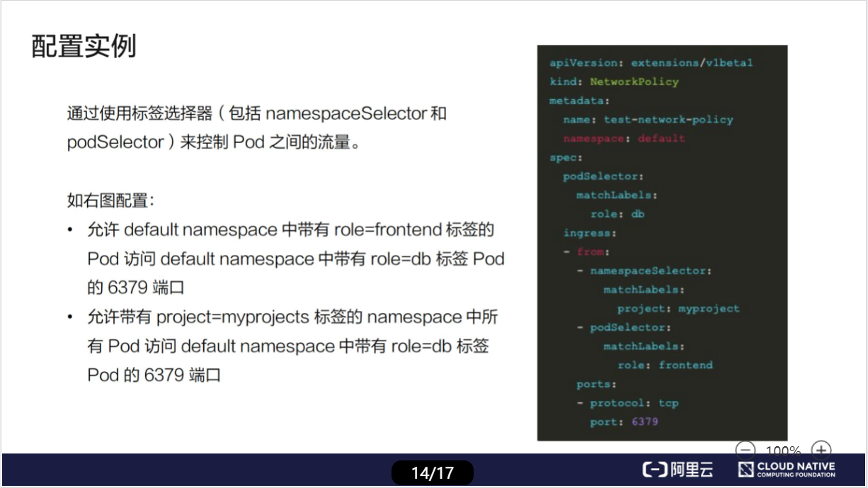Click the zoom in plus icon
The height and width of the screenshot is (488, 868).
click(x=821, y=449)
